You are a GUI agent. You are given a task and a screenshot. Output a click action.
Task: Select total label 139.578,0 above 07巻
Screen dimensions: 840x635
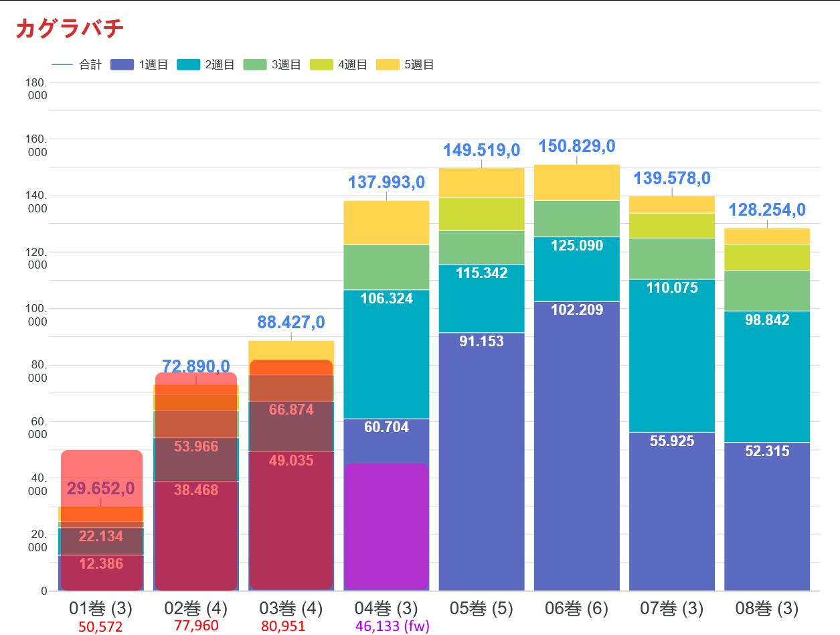coord(672,178)
